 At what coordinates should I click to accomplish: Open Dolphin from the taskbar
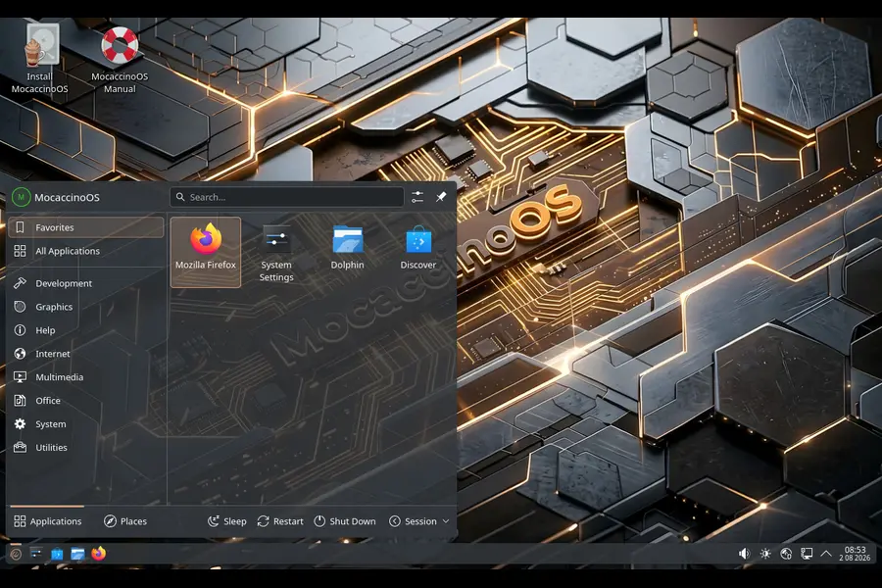(x=77, y=554)
